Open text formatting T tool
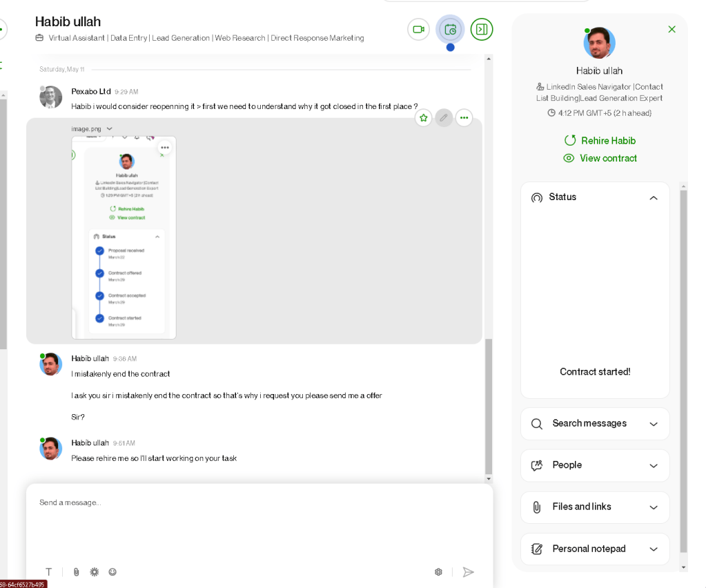 [x=48, y=572]
